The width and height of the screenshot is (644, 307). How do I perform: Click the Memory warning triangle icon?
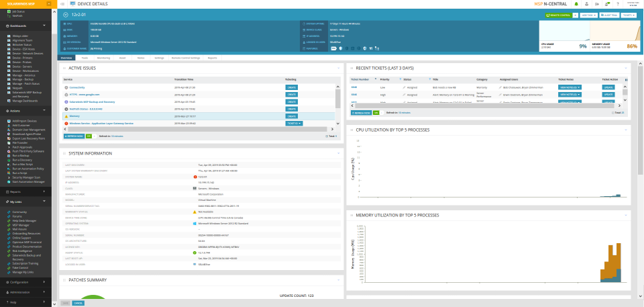[x=66, y=116]
